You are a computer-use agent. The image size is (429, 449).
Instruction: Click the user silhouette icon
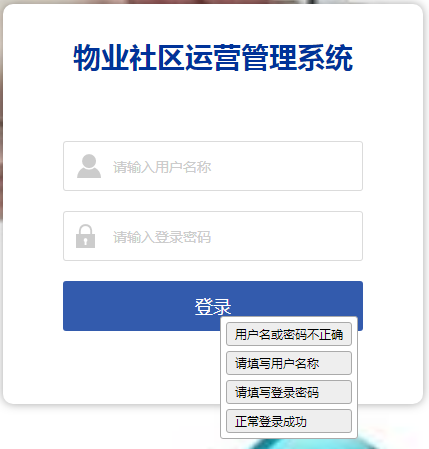(x=89, y=166)
